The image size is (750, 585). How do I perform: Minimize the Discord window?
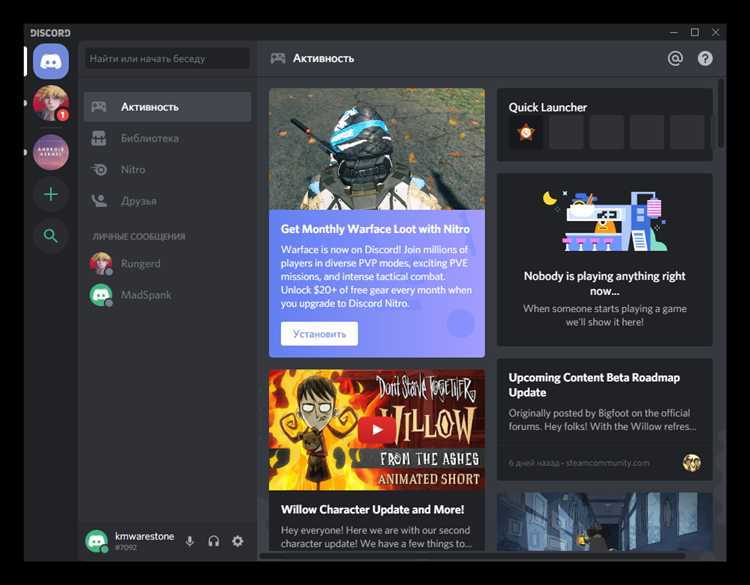(x=674, y=33)
